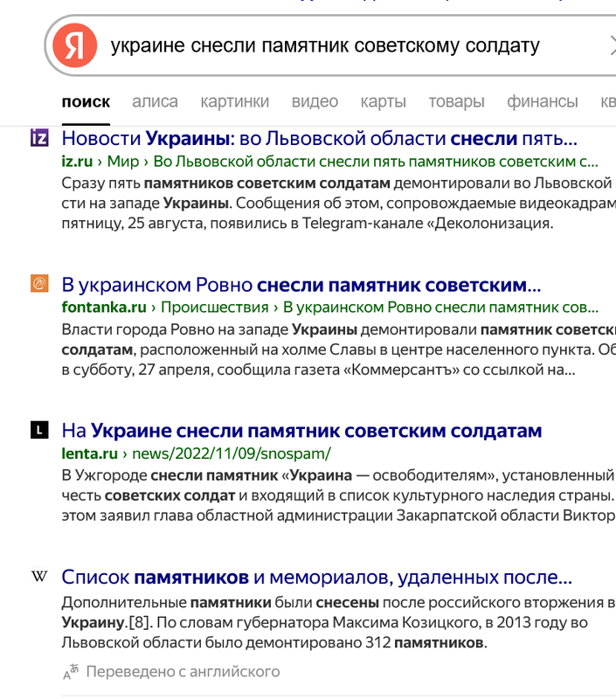
Task: Click the 'news/2022/11/09/snospam/' URL path
Action: pyautogui.click(x=232, y=453)
